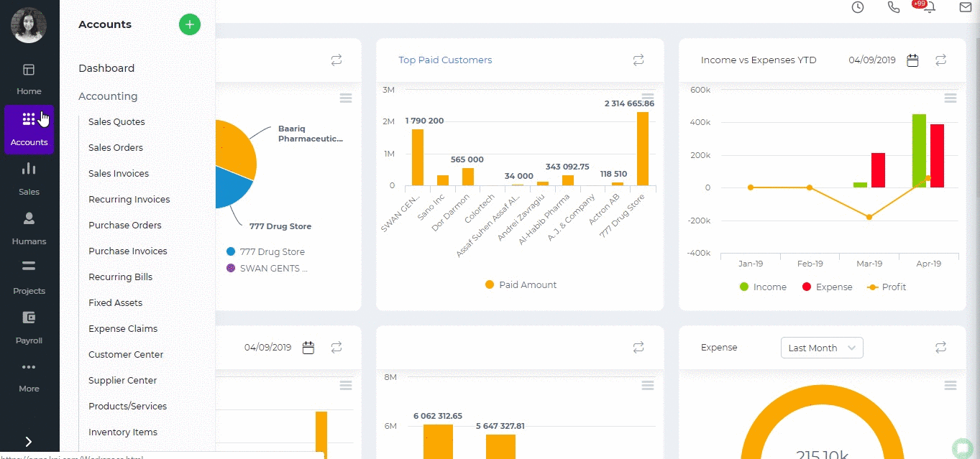
Task: Select the 04/09/2019 date in Income vs Expenses
Action: [872, 60]
